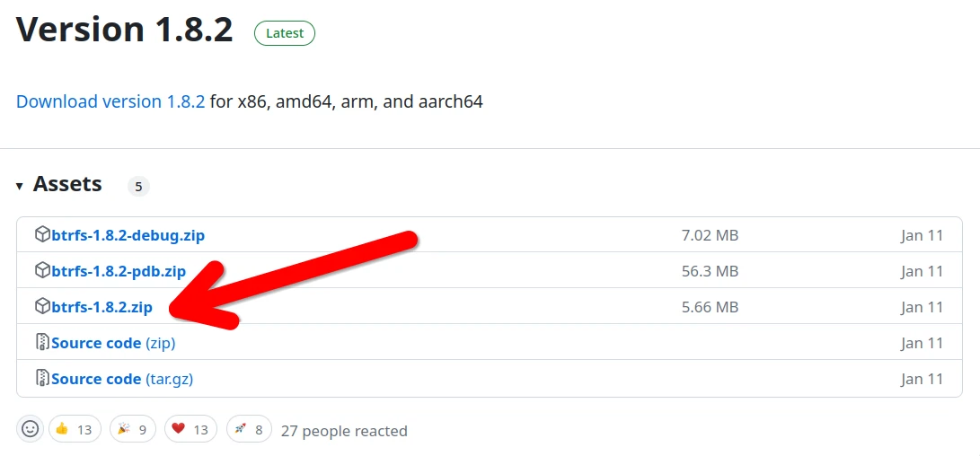Screen dimensions: 980x456
Task: Download Source code (tar.gz) archive
Action: (122, 379)
